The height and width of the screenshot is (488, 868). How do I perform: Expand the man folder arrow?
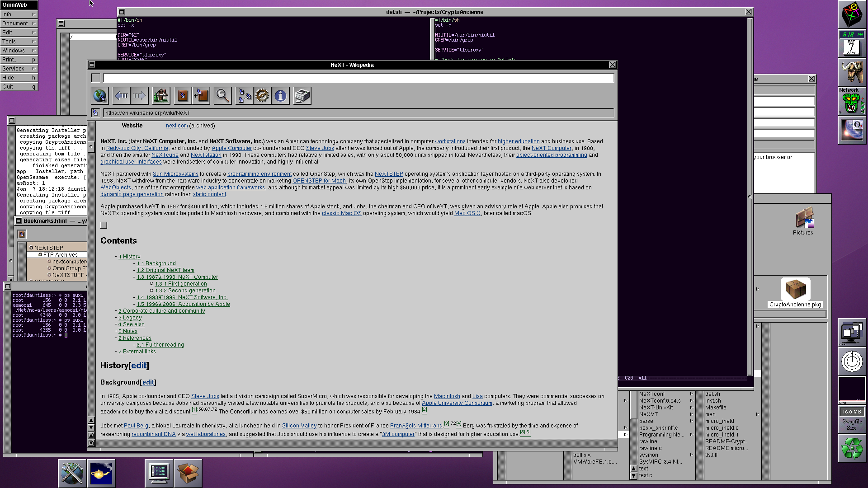(757, 414)
